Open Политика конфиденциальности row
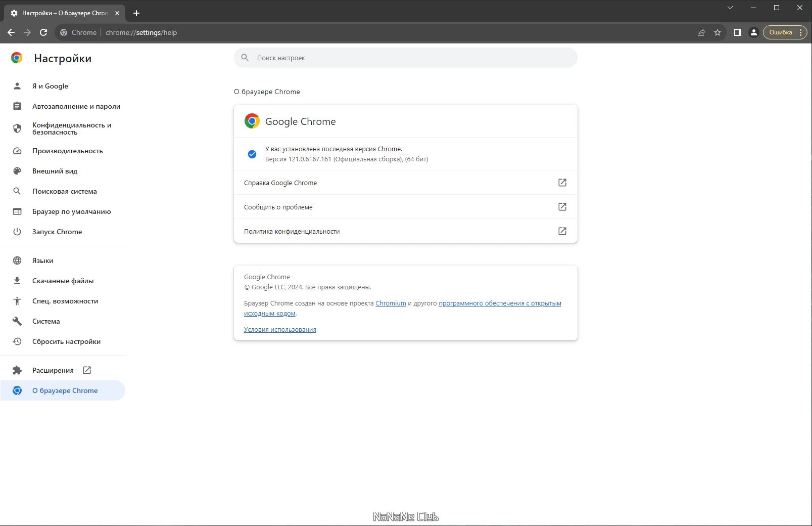Screen dimensions: 812x526 click(405, 231)
